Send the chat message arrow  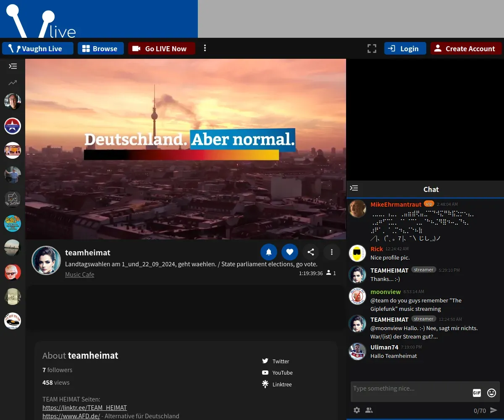[x=493, y=410]
